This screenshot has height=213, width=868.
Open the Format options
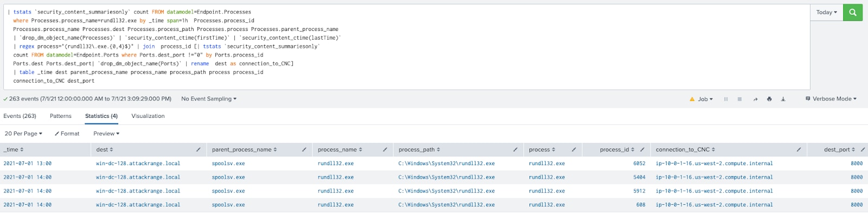[x=67, y=134]
